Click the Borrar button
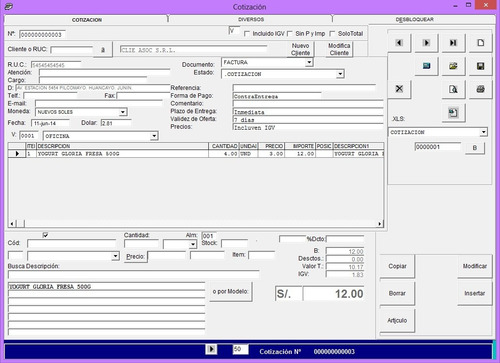Screen dimensions: 500x363 (x=397, y=293)
